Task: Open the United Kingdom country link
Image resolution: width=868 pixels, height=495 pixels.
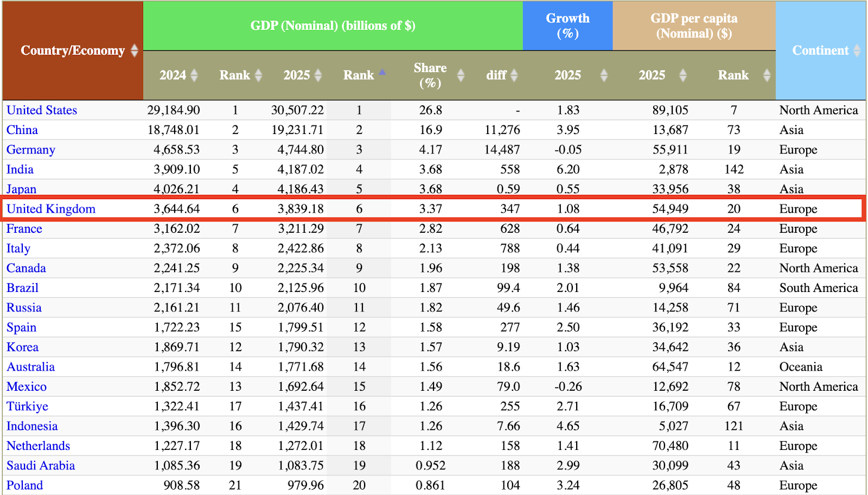Action: (51, 209)
